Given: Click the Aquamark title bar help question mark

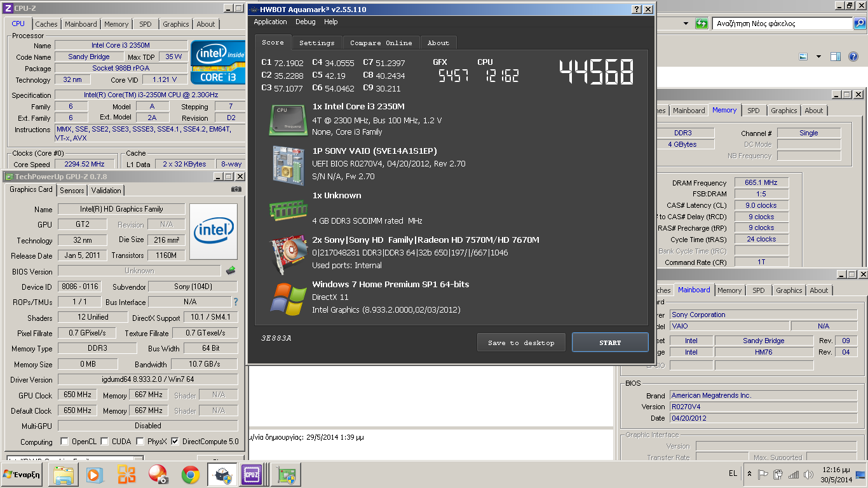Looking at the screenshot, I should 637,10.
